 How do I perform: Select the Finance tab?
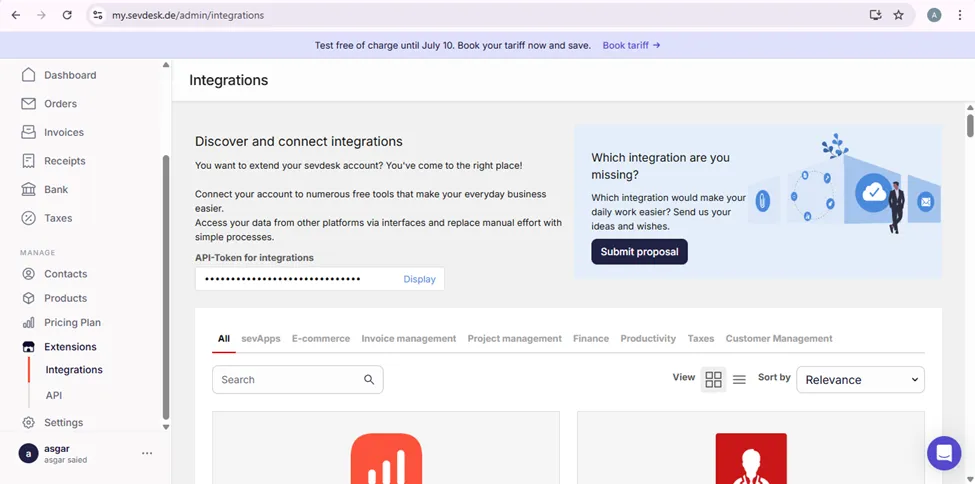[591, 338]
